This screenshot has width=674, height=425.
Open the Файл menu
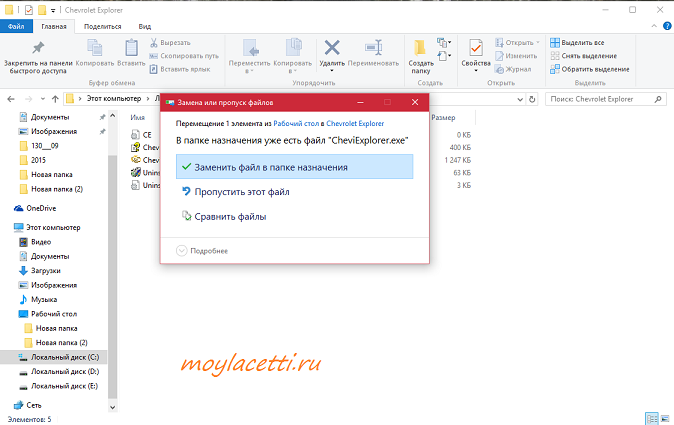coord(17,26)
